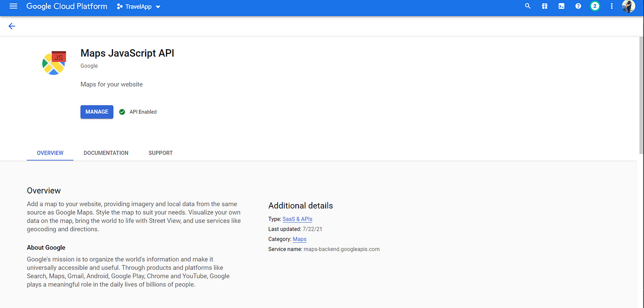Open the three-dot settings menu
The width and height of the screenshot is (644, 308).
click(x=612, y=6)
